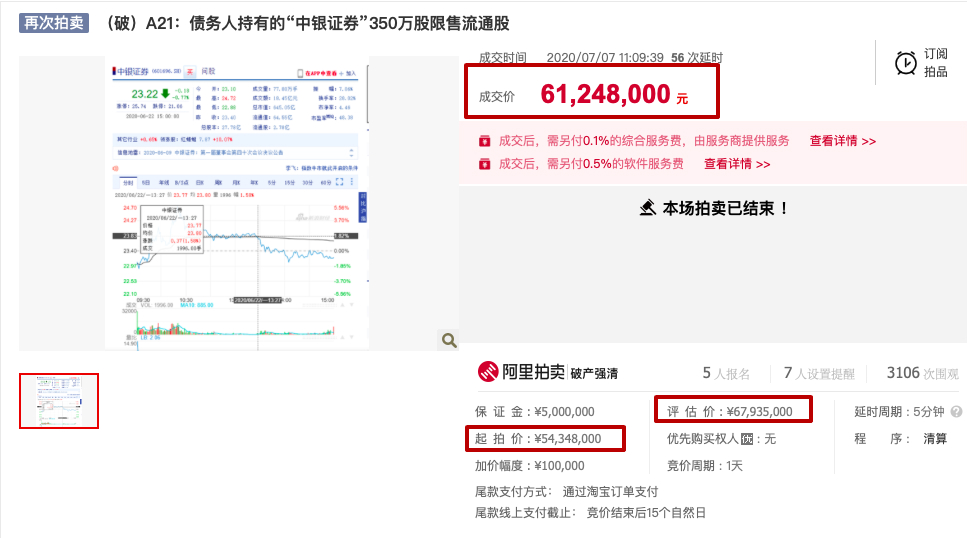Click the help icon beside 延时周期
The height and width of the screenshot is (538, 967).
click(x=957, y=412)
